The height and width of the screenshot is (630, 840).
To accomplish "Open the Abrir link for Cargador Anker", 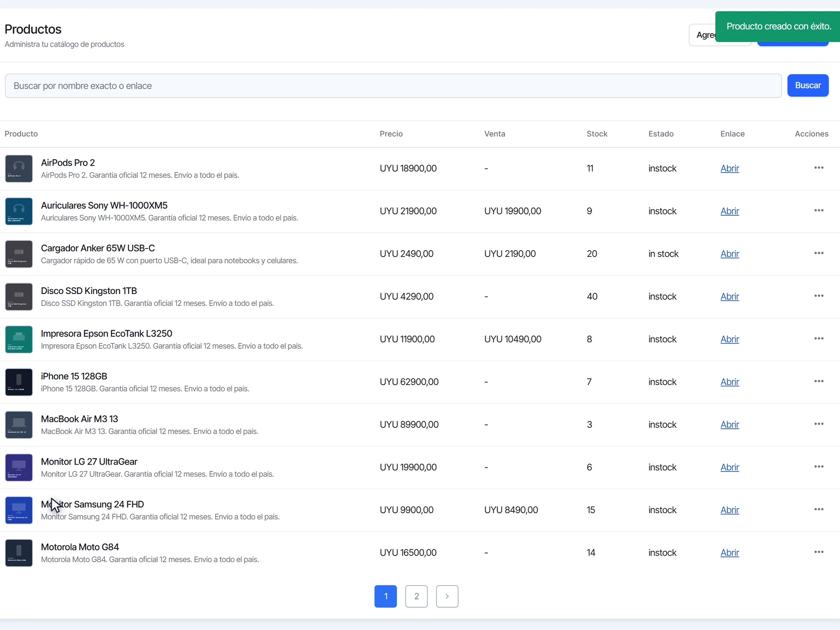I will 730,254.
